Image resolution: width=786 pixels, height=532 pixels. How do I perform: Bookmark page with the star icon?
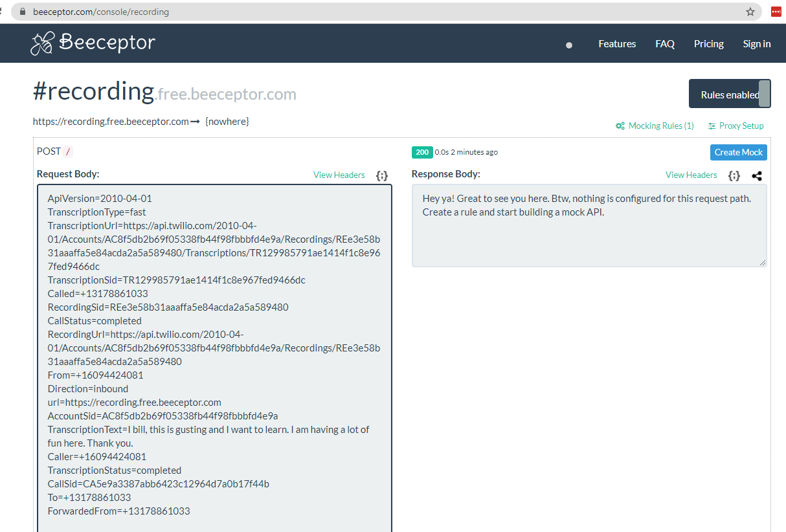(x=750, y=12)
